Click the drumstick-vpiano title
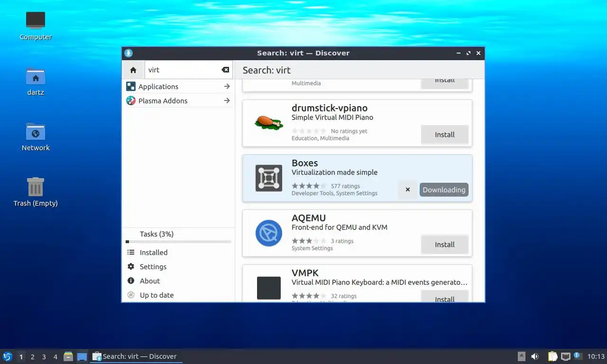Viewport: 607px width, 364px height. [330, 108]
